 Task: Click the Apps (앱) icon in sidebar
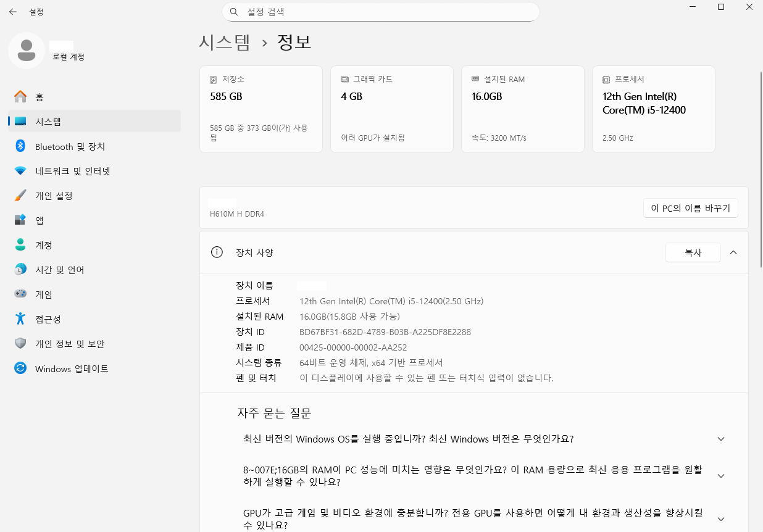click(x=20, y=220)
